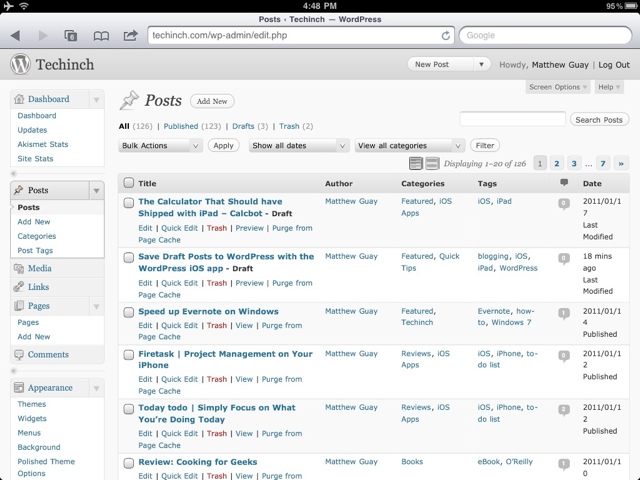Click the Dashboard house icon
The height and width of the screenshot is (480, 640).
coord(19,99)
